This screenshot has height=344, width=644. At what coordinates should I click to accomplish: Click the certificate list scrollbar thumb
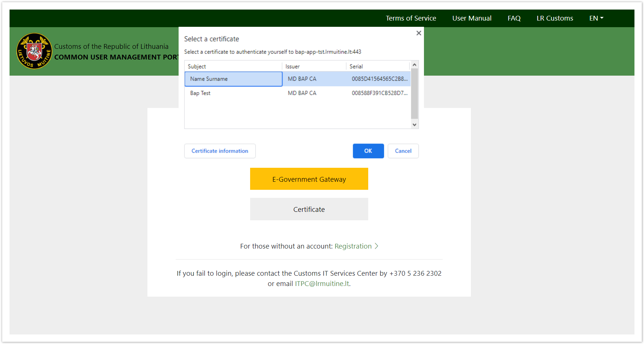(x=414, y=94)
